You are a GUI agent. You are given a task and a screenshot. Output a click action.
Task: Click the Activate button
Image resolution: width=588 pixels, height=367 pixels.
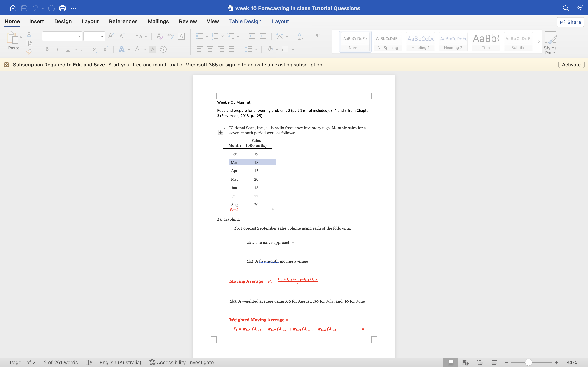[x=571, y=65]
